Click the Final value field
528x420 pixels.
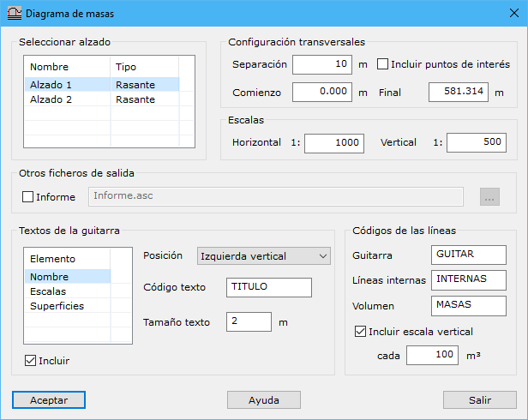coord(459,92)
